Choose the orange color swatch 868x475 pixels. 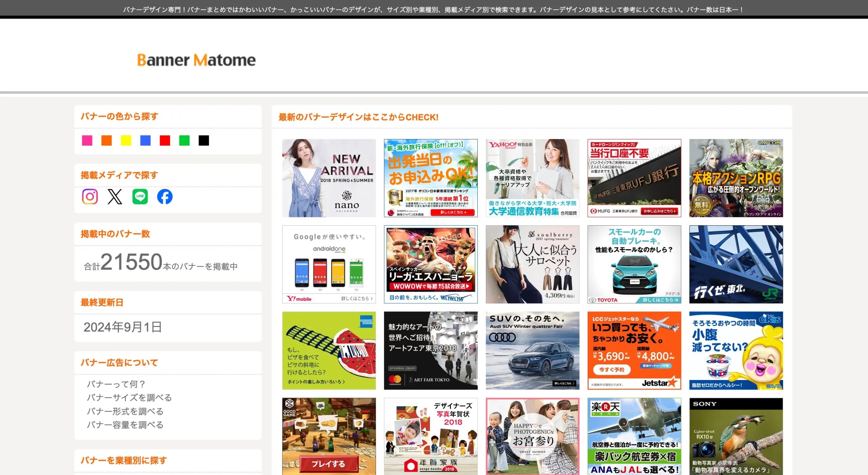[x=106, y=140]
